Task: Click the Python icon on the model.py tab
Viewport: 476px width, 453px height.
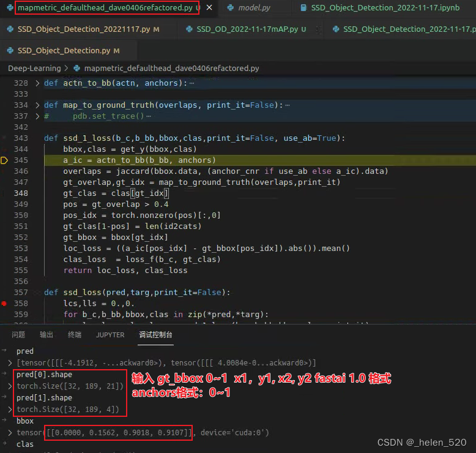Action: click(231, 7)
